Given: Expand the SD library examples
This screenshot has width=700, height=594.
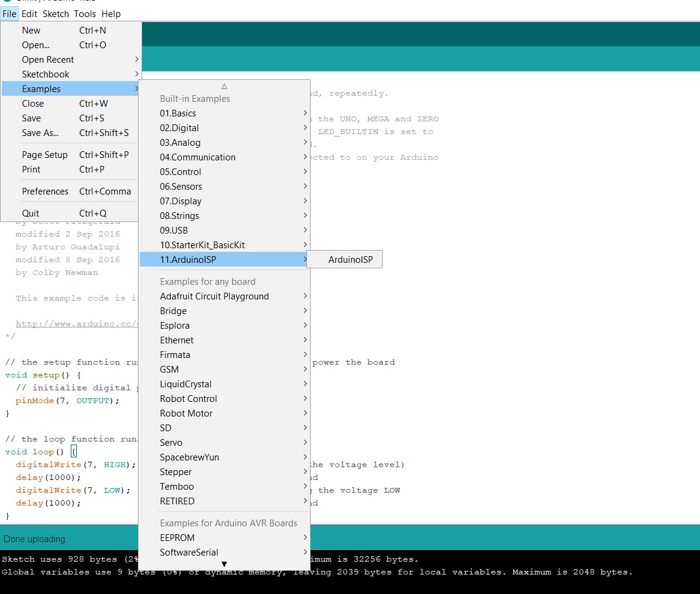Looking at the screenshot, I should [x=225, y=428].
